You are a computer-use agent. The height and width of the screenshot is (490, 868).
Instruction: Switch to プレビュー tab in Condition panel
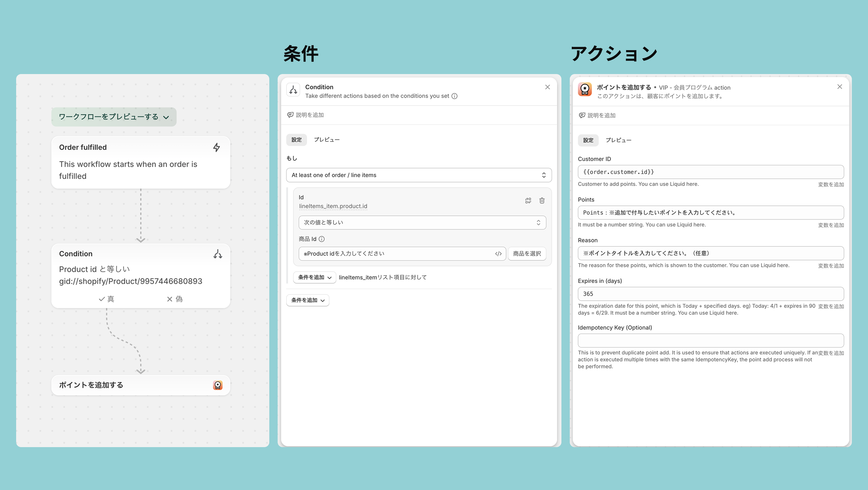pos(327,139)
